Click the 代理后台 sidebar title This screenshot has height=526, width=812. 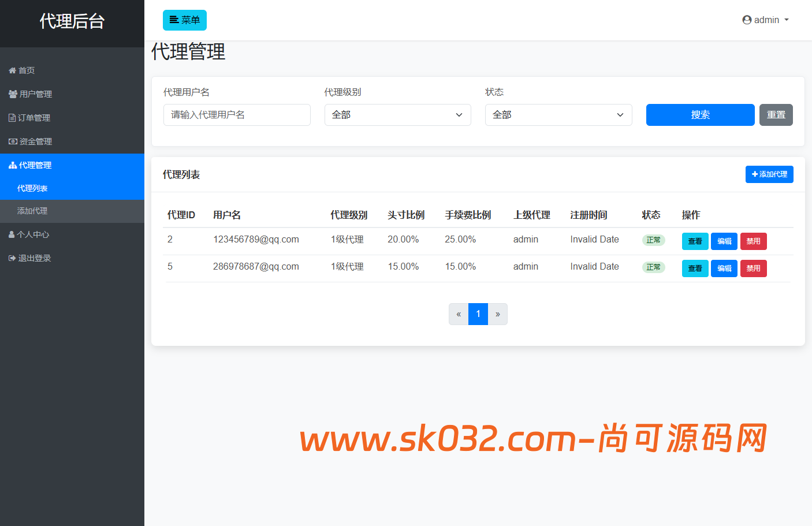[72, 21]
